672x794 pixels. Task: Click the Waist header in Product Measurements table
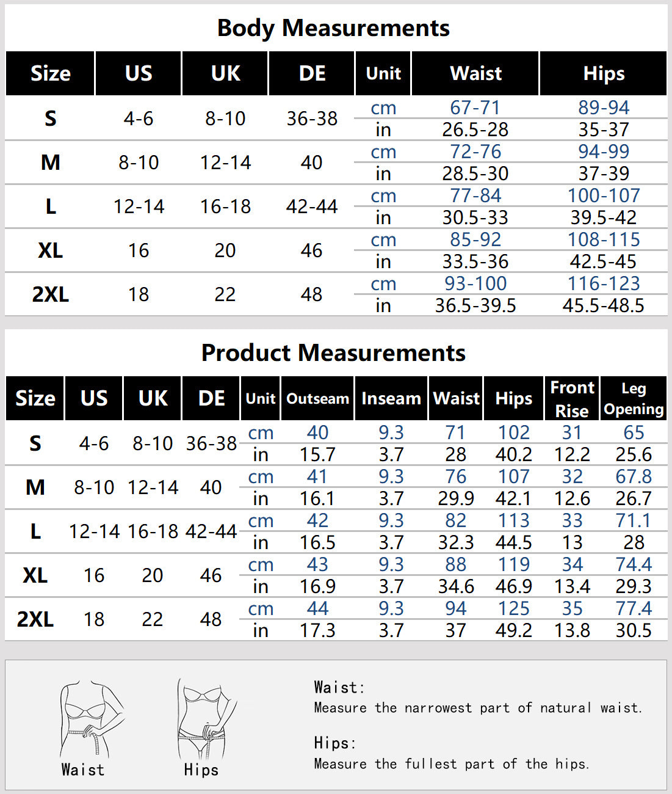click(456, 399)
